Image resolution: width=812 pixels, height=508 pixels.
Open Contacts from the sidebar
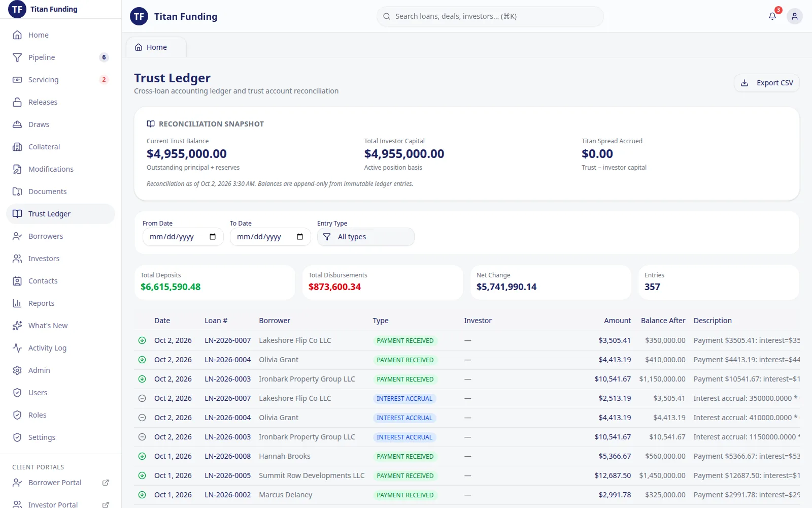coord(60,281)
